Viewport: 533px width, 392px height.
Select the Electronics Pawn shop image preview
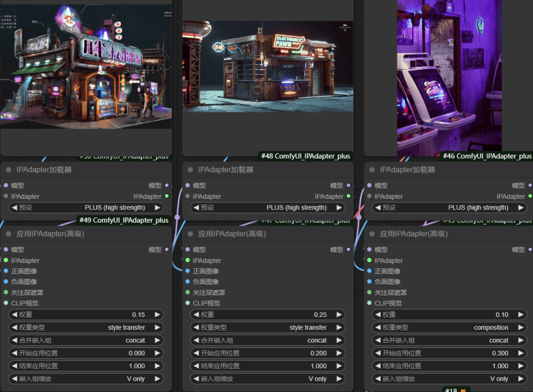tap(267, 67)
